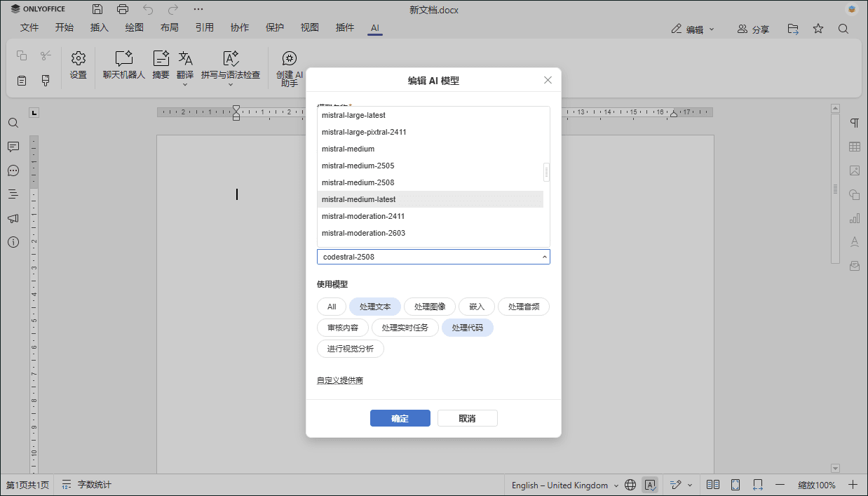
Task: Enable the 处理音频 model capability
Action: coord(524,307)
